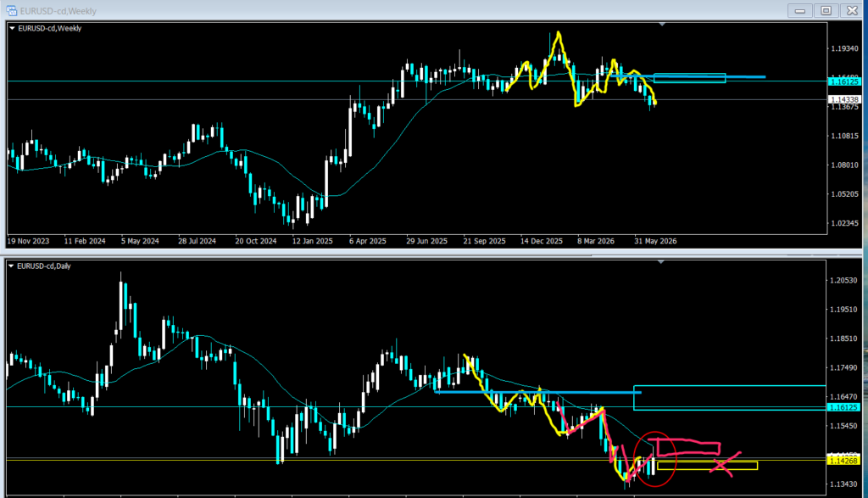The height and width of the screenshot is (498, 868).
Task: Click the 1.02345 value on Weekly price scale
Action: (845, 223)
